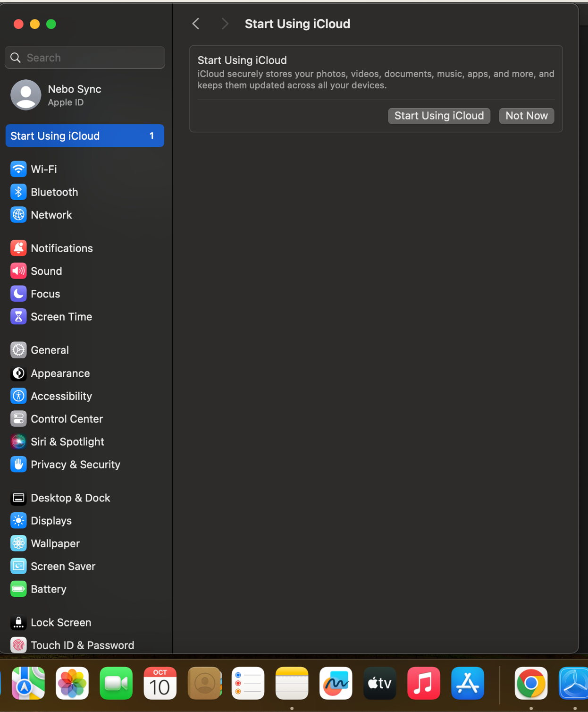This screenshot has height=712, width=588.
Task: Close the System Settings window
Action: (x=18, y=24)
